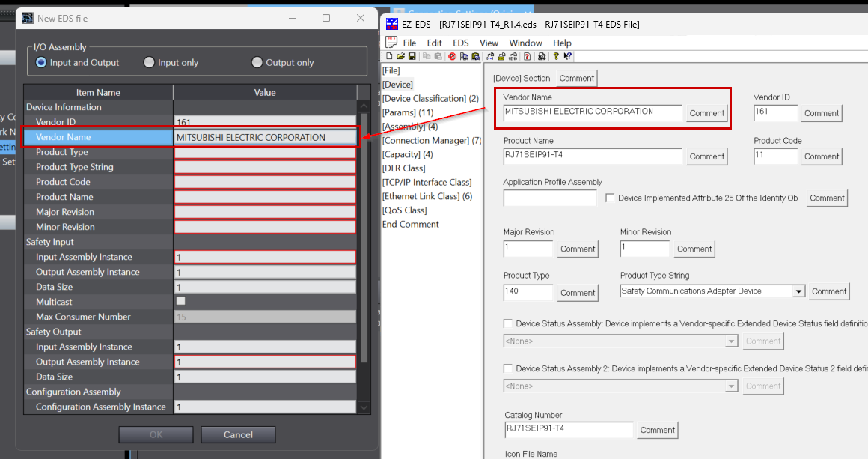Viewport: 868px width, 459px height.
Task: Click the Catalog Number input field
Action: coord(569,429)
